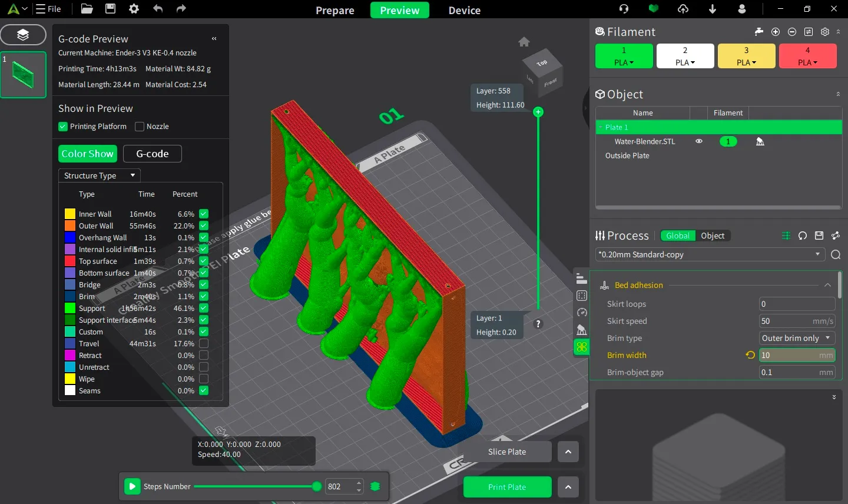Click the redo arrow icon
The width and height of the screenshot is (848, 504).
coord(181,9)
